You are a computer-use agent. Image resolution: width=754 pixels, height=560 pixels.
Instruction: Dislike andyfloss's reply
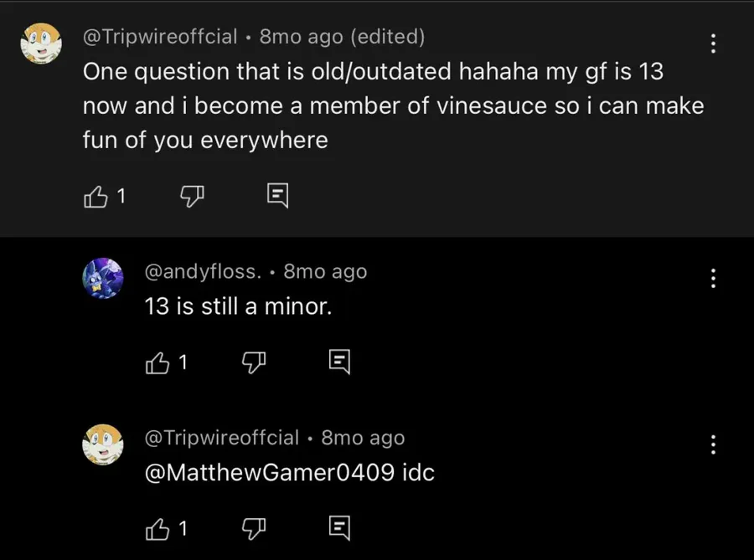[x=254, y=362]
